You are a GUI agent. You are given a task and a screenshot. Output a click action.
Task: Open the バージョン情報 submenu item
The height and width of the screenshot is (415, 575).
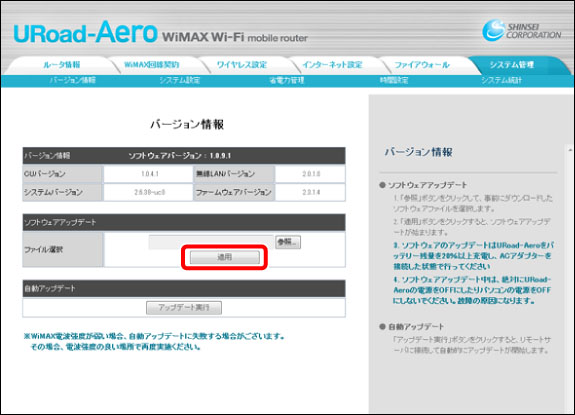73,80
